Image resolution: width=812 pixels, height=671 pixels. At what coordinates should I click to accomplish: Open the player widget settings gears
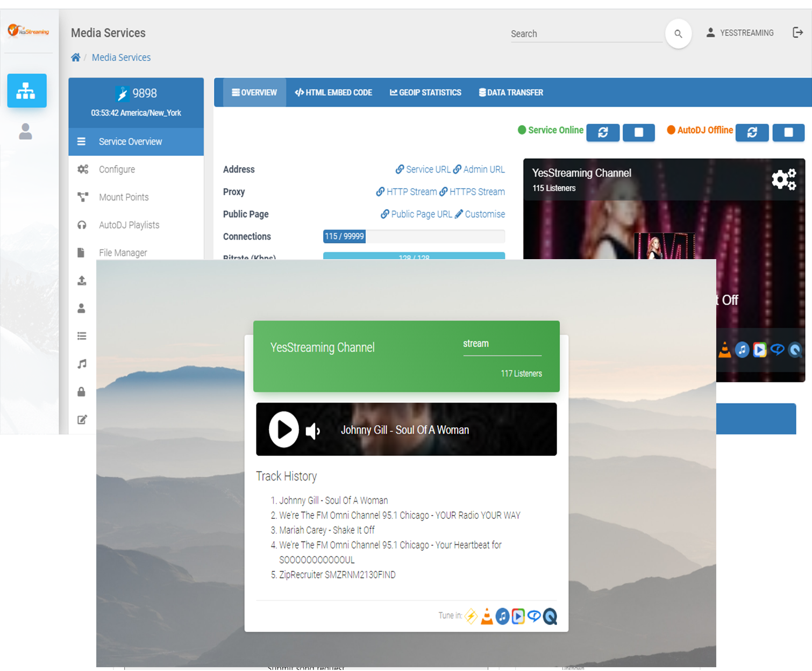[x=783, y=180]
